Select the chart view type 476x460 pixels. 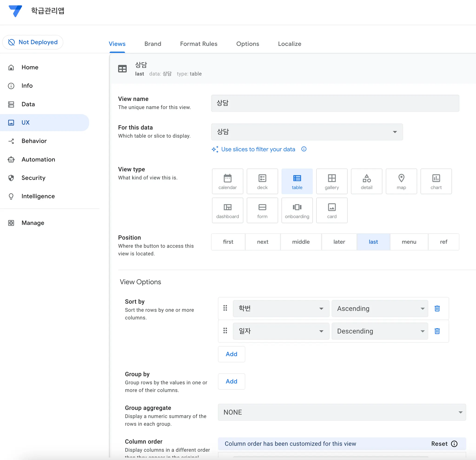click(436, 181)
